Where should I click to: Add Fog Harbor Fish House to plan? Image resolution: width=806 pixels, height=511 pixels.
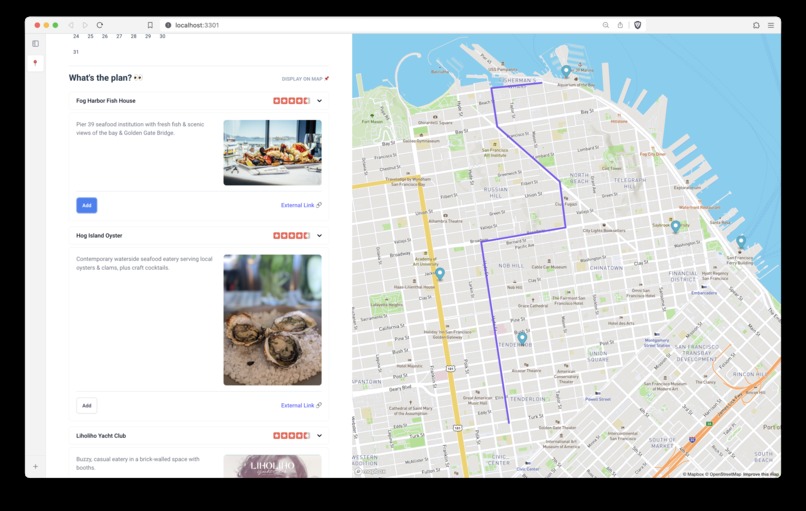[x=87, y=205]
